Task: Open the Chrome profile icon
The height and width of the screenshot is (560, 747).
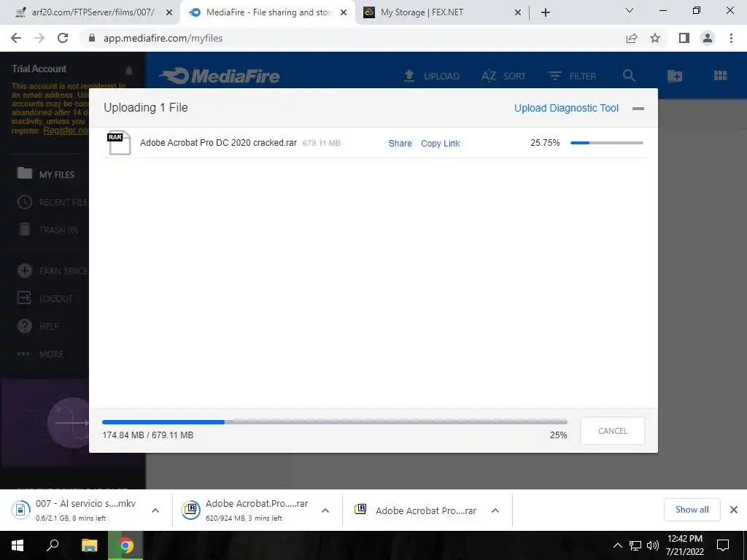Action: coord(708,38)
